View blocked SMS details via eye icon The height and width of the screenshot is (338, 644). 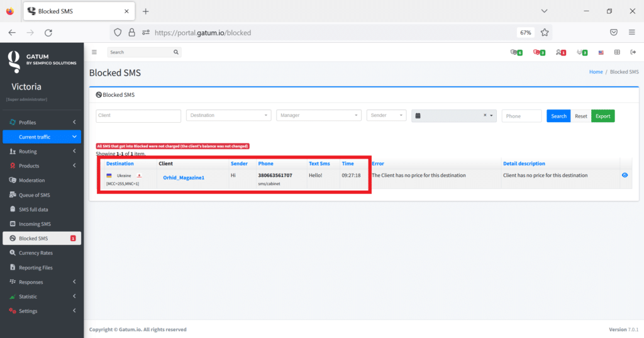pos(625,176)
